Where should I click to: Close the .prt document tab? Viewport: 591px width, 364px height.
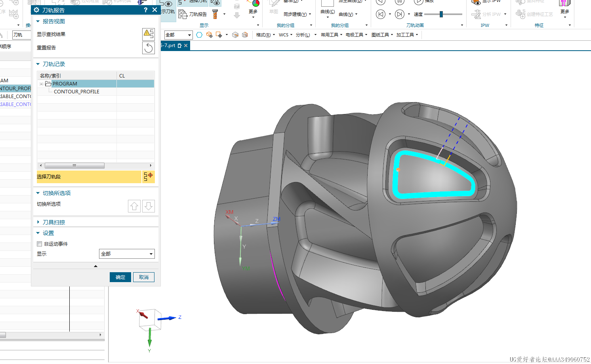click(x=186, y=45)
